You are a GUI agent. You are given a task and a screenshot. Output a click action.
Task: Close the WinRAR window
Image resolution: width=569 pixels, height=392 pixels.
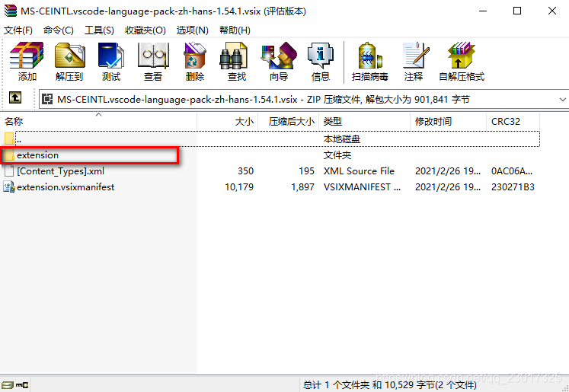click(552, 11)
